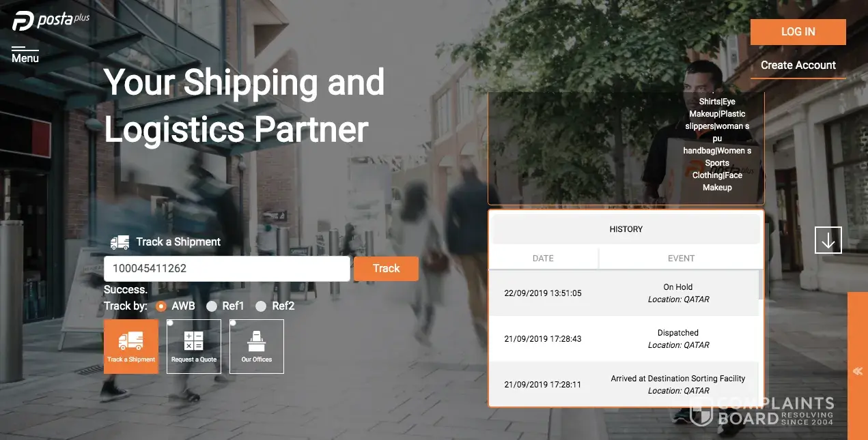Open the Our Offices tile
The width and height of the screenshot is (868, 440).
point(257,347)
